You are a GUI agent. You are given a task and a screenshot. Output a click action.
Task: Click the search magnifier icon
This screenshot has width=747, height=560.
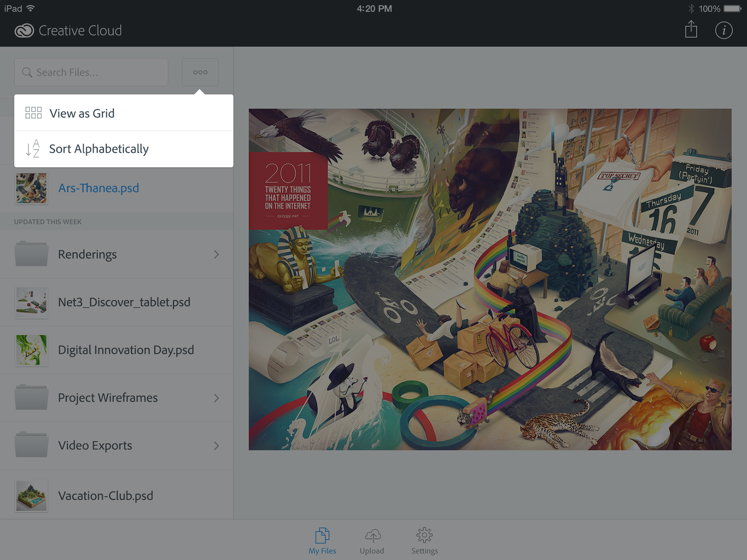pos(27,72)
